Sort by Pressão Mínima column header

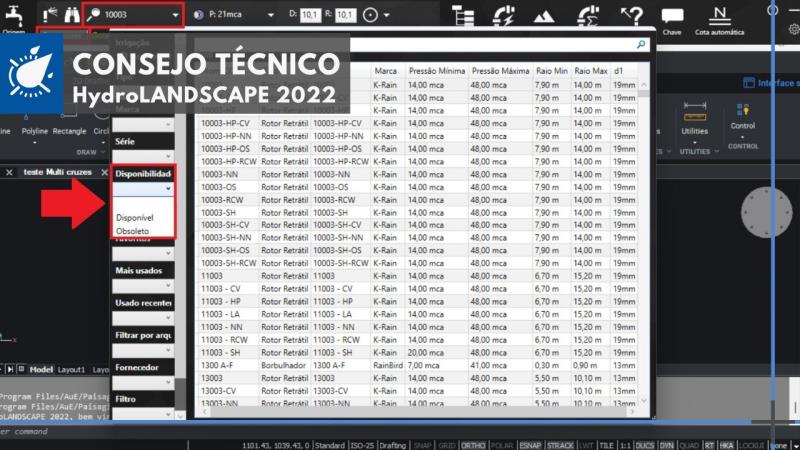(437, 71)
